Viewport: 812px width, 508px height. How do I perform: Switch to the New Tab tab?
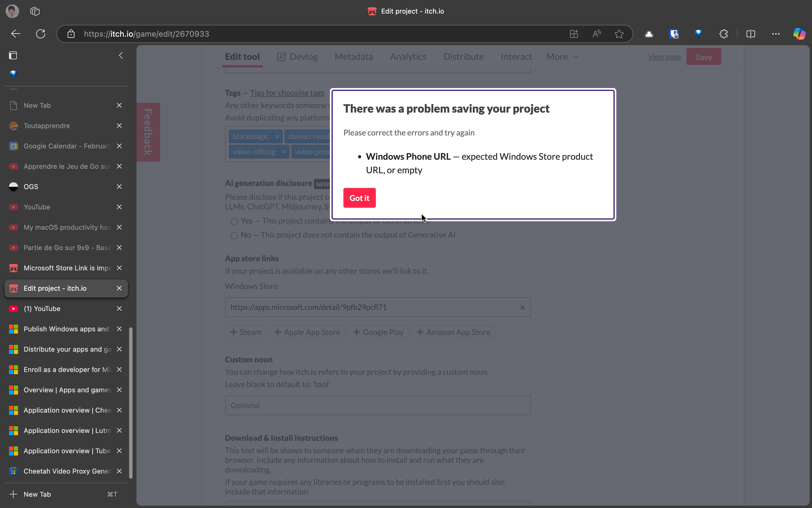coord(66,106)
